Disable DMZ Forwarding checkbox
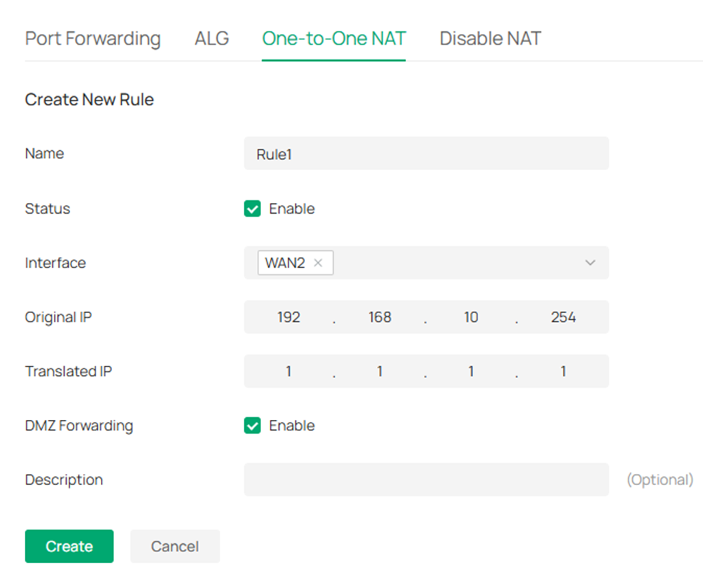 252,425
